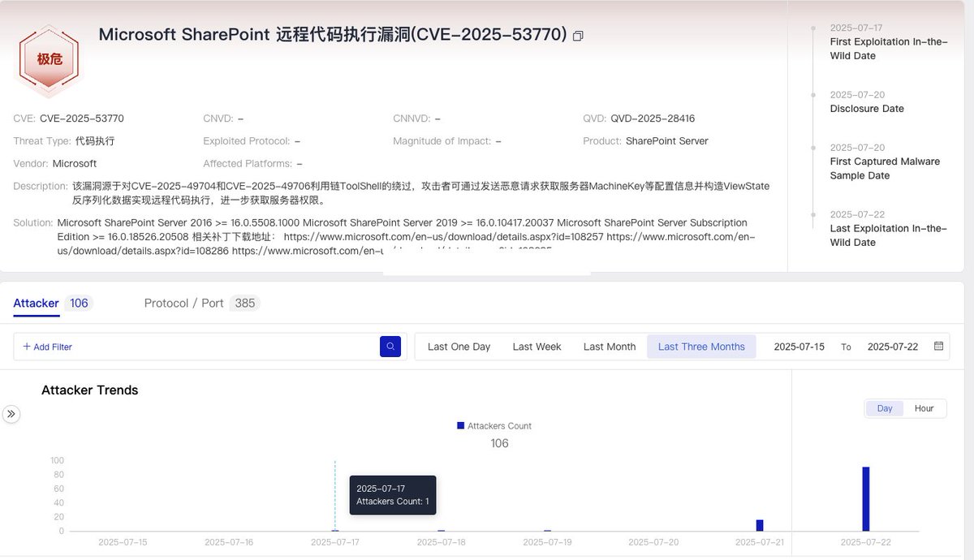Click the 代码执行 threat type value

pyautogui.click(x=95, y=141)
